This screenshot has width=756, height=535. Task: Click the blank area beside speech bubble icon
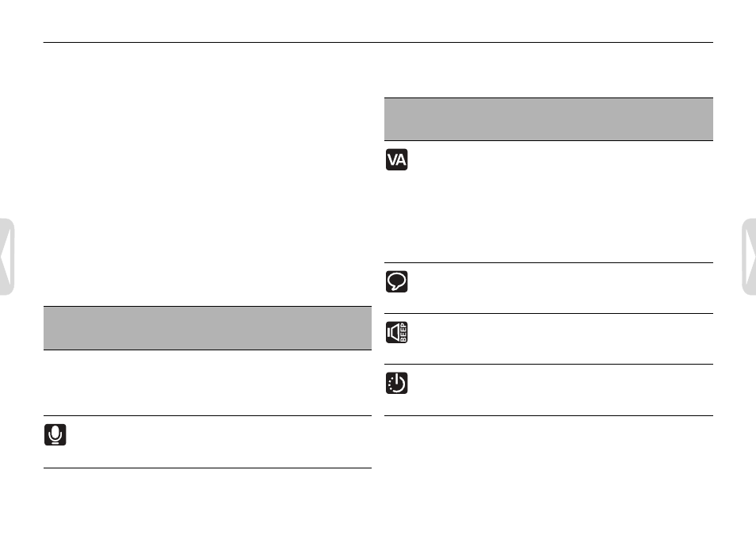pos(562,288)
